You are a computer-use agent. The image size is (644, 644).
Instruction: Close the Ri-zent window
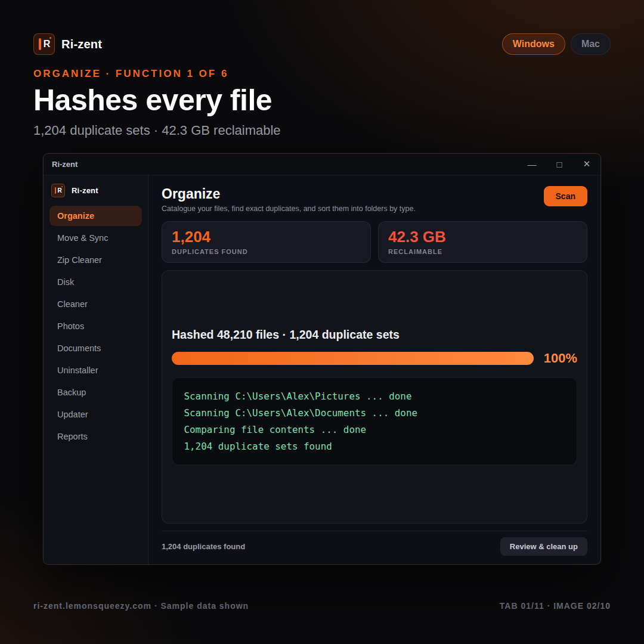pos(587,165)
